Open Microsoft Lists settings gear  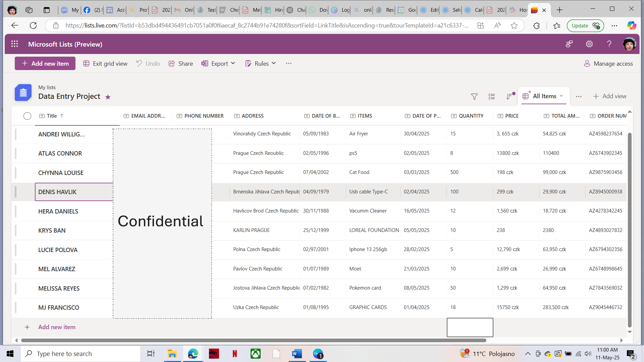[589, 44]
